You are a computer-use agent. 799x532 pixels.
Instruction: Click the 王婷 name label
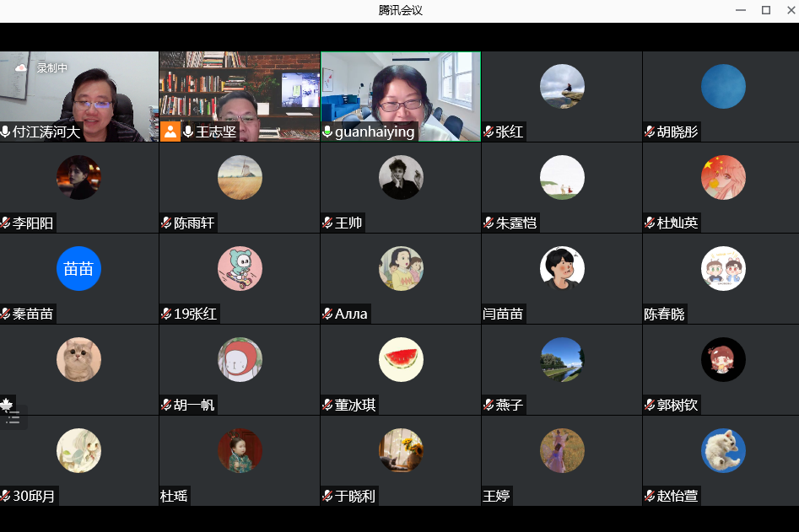click(x=497, y=496)
